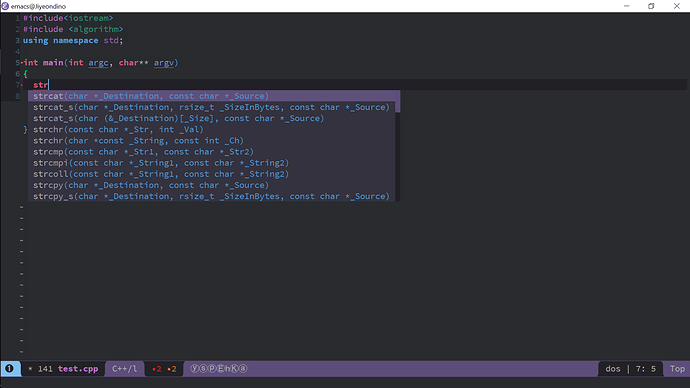This screenshot has width=690, height=388.
Task: Click the circled a minor-mode icon
Action: [243, 369]
